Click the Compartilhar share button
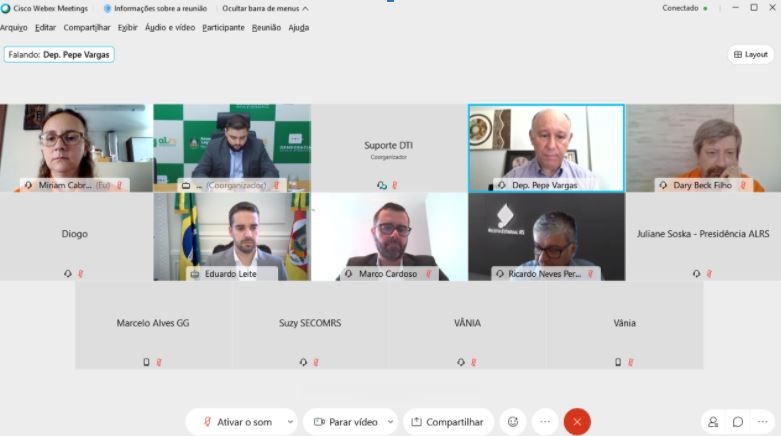This screenshot has width=781, height=436. (448, 422)
